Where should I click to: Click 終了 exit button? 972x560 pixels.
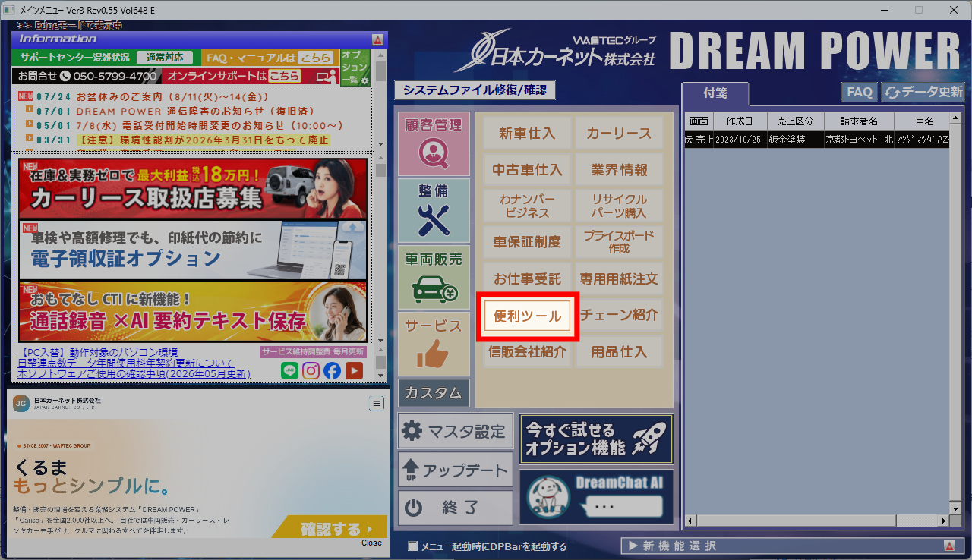tap(456, 508)
